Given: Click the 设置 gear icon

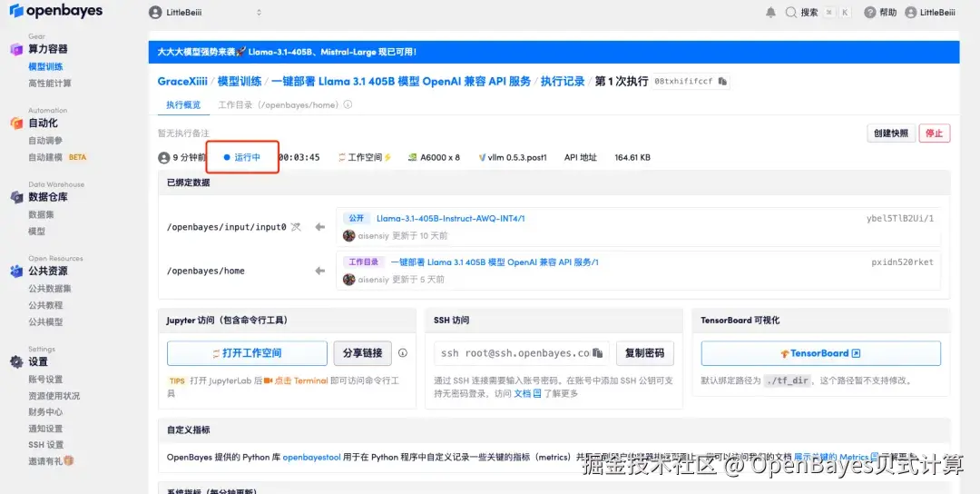Looking at the screenshot, I should [16, 361].
